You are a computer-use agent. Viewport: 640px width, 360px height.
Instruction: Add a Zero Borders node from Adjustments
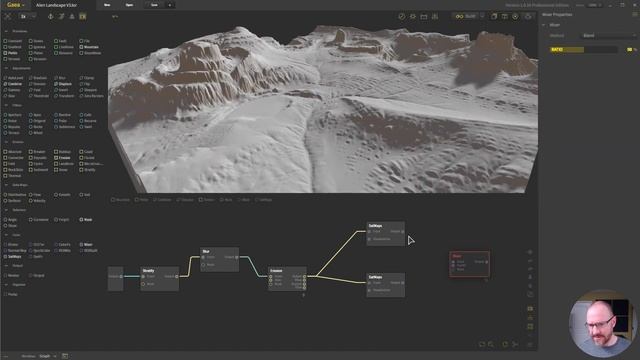click(92, 96)
